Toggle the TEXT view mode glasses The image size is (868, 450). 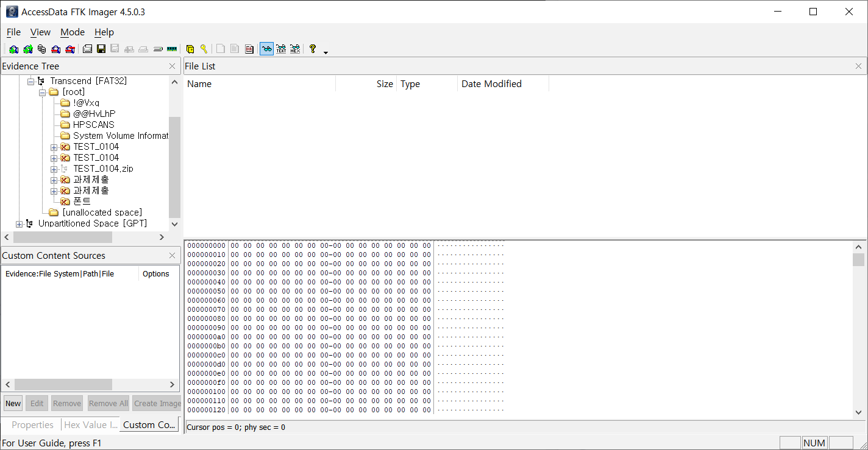point(281,49)
